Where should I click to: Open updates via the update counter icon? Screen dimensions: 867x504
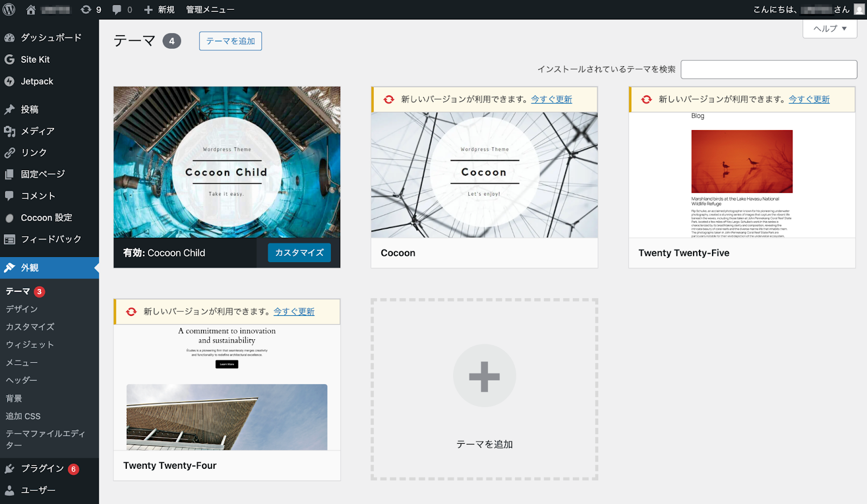(x=87, y=9)
